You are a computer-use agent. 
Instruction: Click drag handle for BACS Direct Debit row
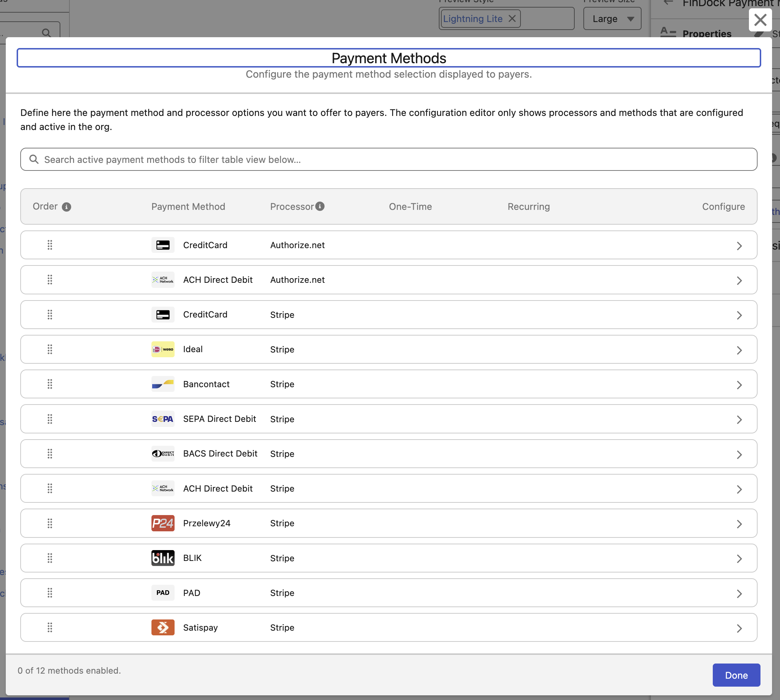coord(50,454)
